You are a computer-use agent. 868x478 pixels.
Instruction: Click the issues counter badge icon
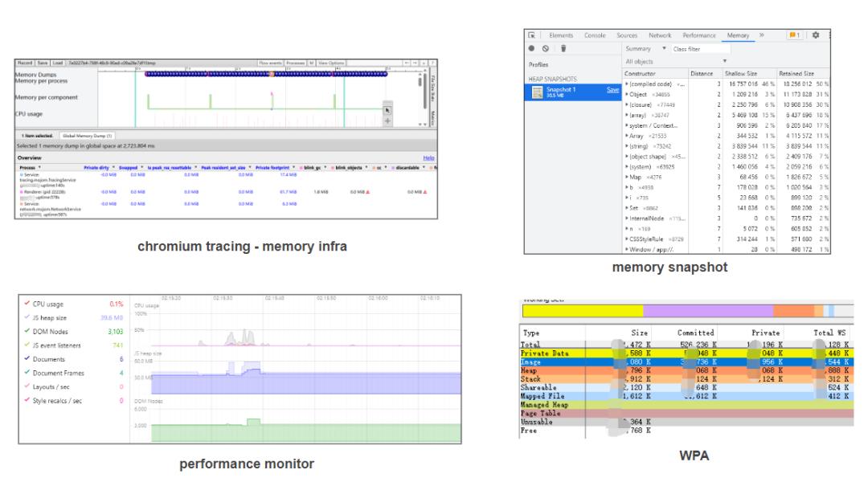coord(796,36)
